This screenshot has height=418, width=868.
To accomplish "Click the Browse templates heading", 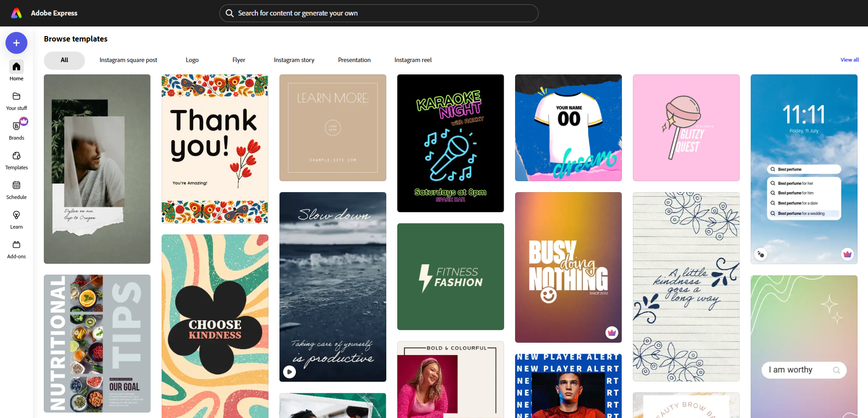I will click(76, 39).
